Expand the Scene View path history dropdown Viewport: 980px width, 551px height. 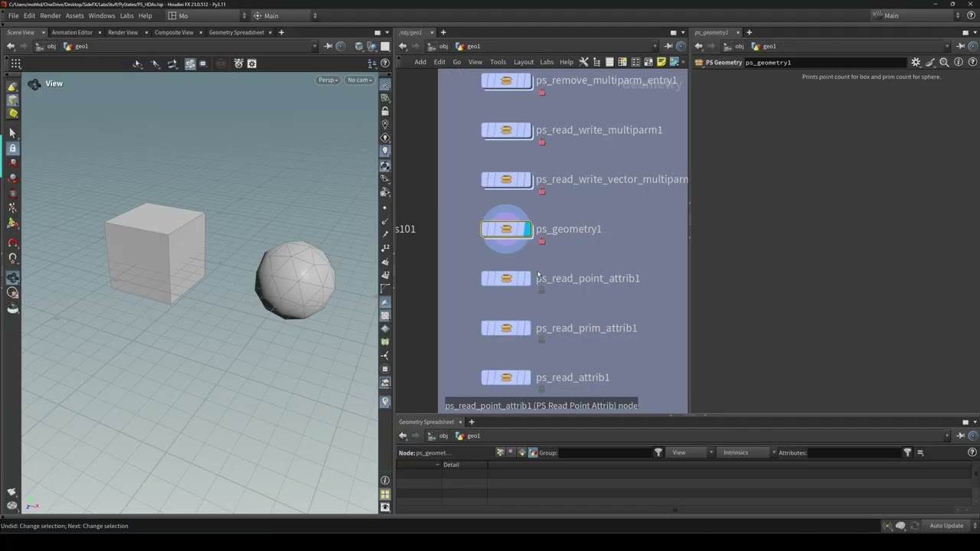click(x=314, y=46)
